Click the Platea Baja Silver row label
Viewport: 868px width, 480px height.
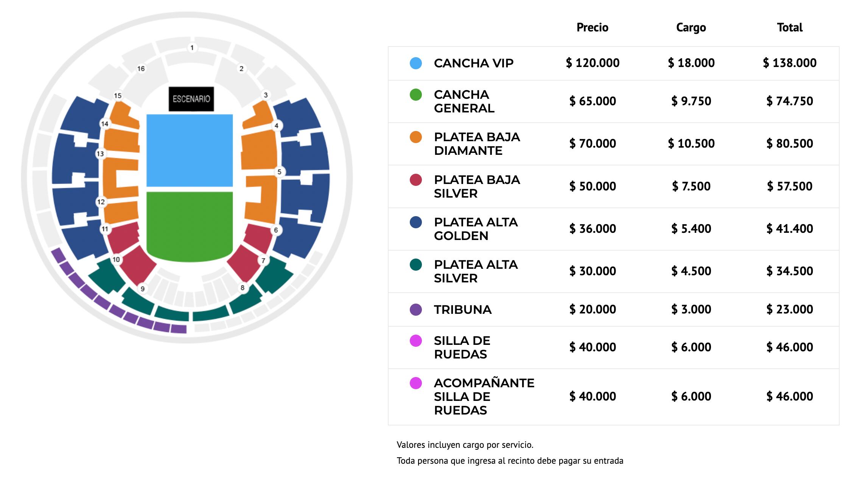tap(477, 186)
